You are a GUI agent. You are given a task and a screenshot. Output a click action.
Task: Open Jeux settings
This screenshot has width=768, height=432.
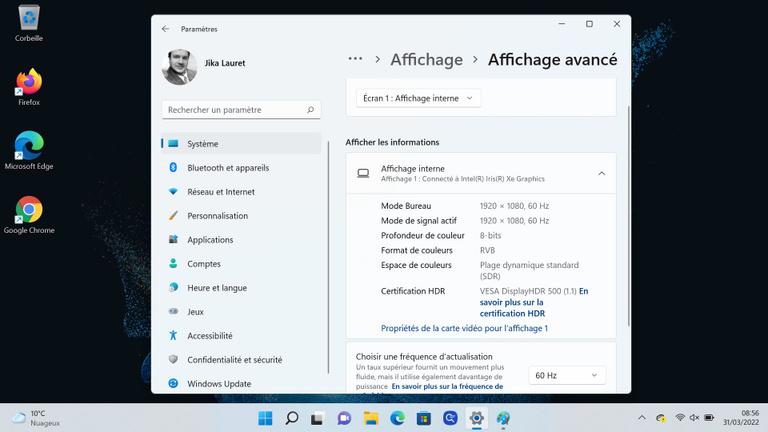click(x=241, y=312)
